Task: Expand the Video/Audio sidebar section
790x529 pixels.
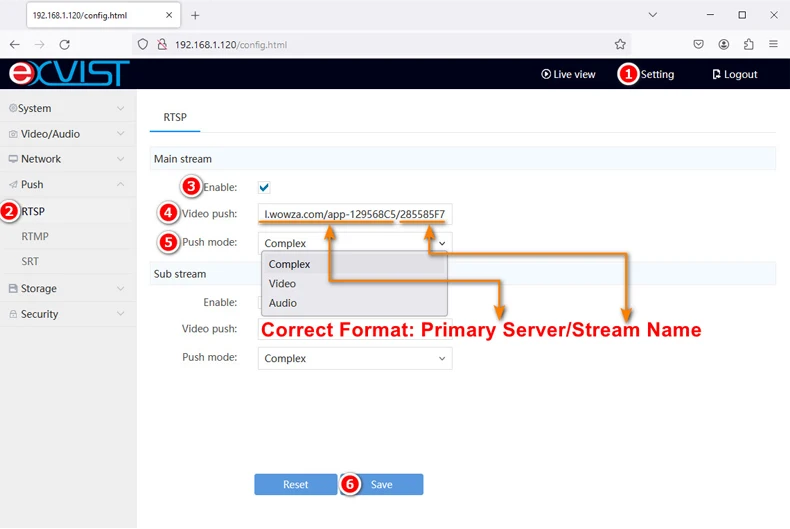Action: tap(66, 134)
